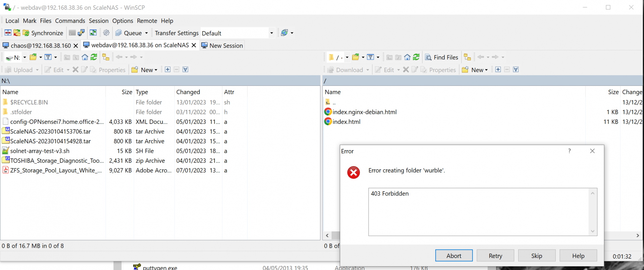The image size is (644, 270).
Task: Open the Queue list icon
Action: (x=118, y=33)
